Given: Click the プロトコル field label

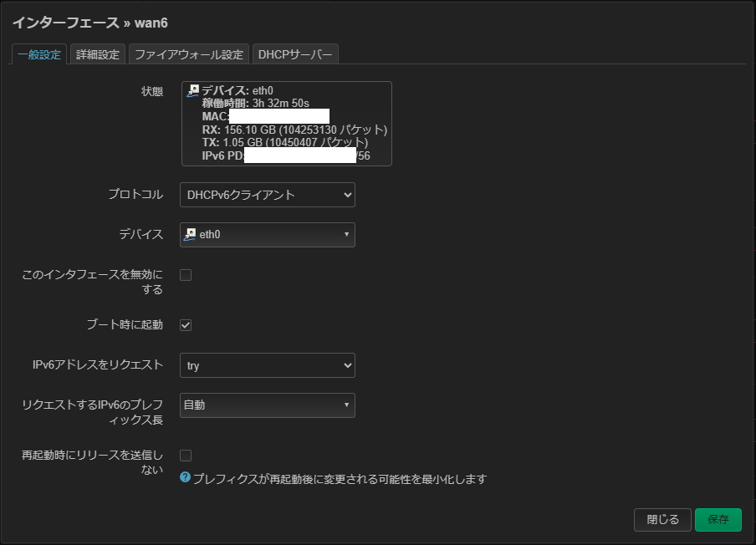Looking at the screenshot, I should (x=135, y=194).
